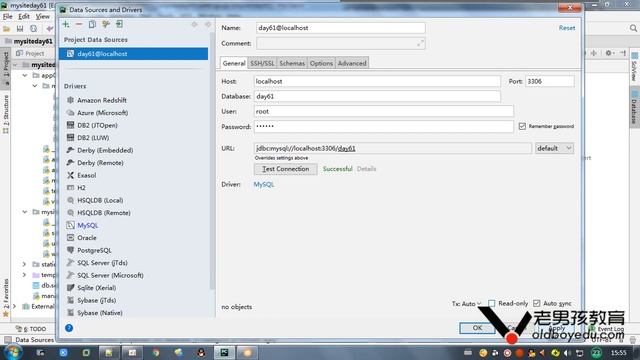Collapse the mysiteday61 project tree root
This screenshot has height=360, width=640.
[15, 65]
